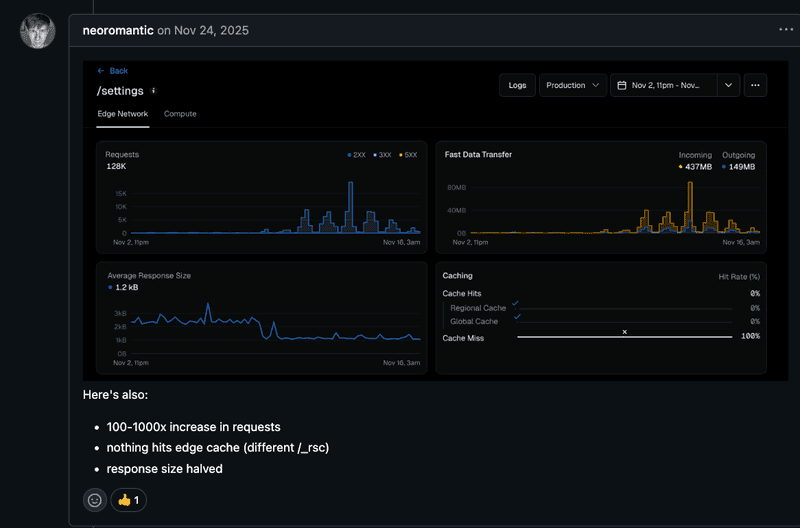800x528 pixels.
Task: Click the Requests total 128K
Action: [x=116, y=166]
